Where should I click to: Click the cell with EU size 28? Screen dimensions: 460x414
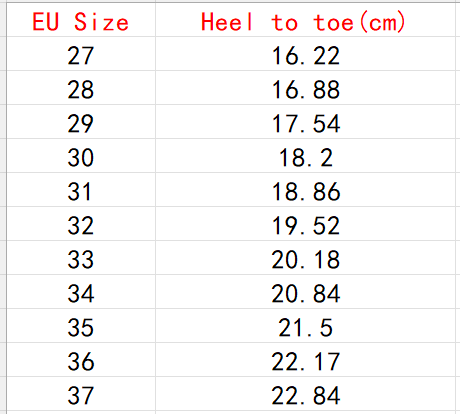coord(81,88)
